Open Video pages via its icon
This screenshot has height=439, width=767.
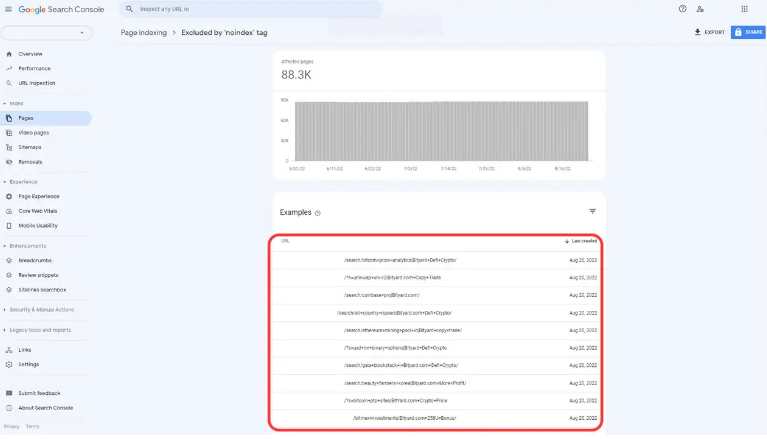pyautogui.click(x=9, y=133)
